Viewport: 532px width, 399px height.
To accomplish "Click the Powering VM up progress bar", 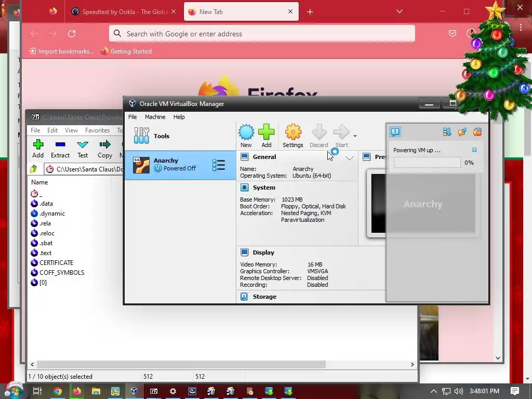I will pyautogui.click(x=427, y=163).
